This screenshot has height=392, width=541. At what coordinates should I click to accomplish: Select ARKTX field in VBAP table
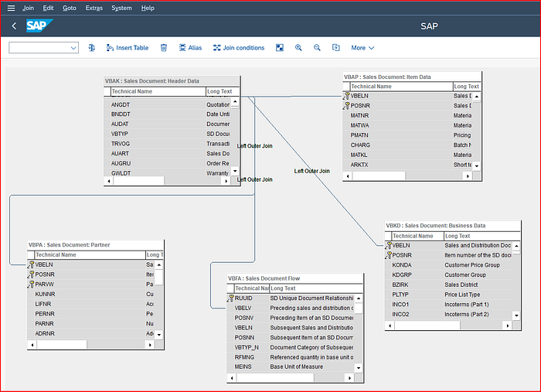click(359, 165)
